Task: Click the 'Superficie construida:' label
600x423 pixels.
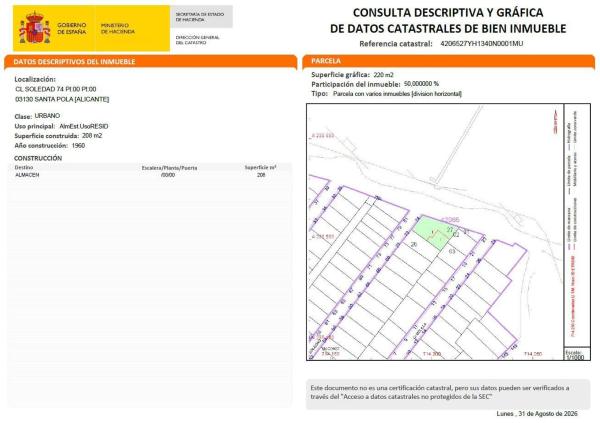Action: (x=47, y=136)
